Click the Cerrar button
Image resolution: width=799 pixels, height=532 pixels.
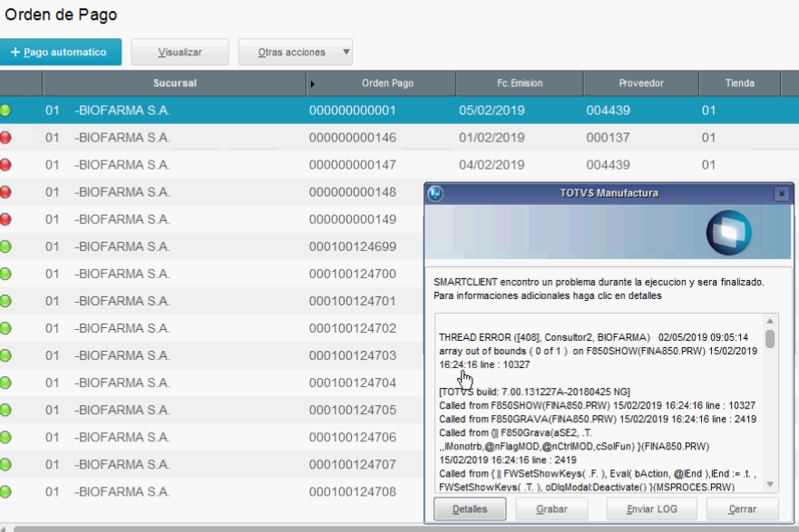click(x=743, y=509)
